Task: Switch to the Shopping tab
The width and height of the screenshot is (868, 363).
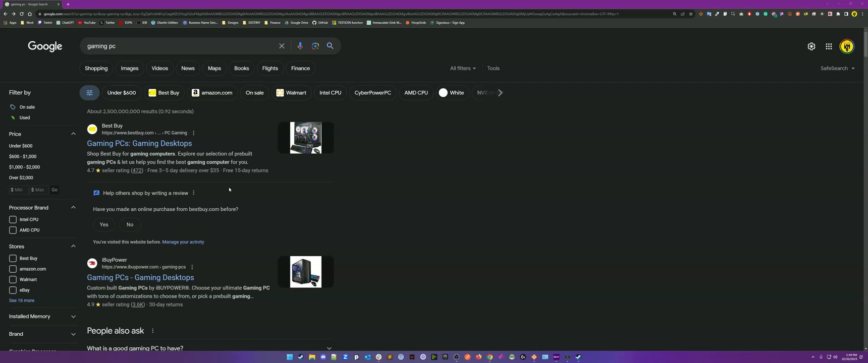Action: tap(96, 69)
